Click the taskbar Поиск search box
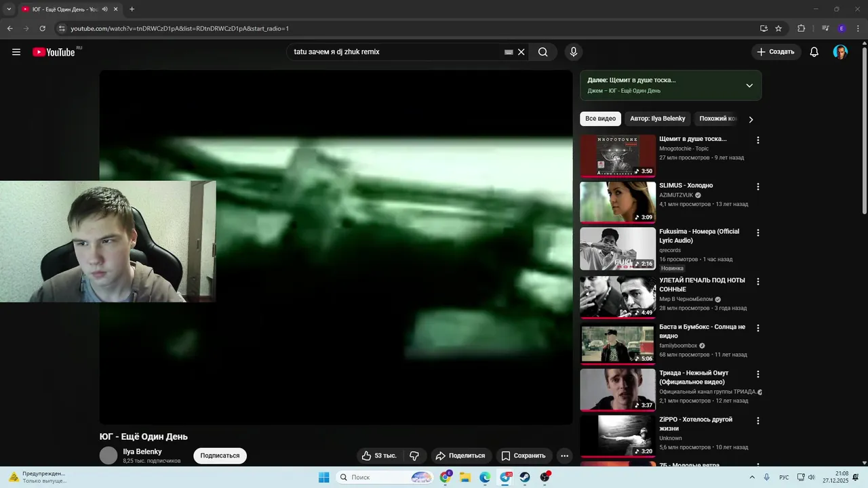 point(384,477)
